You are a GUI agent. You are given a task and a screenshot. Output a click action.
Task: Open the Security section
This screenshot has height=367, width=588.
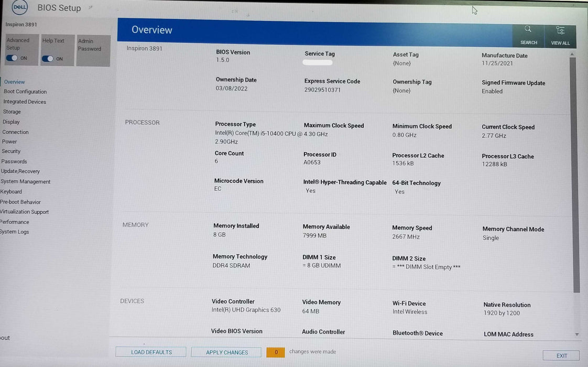coord(11,151)
